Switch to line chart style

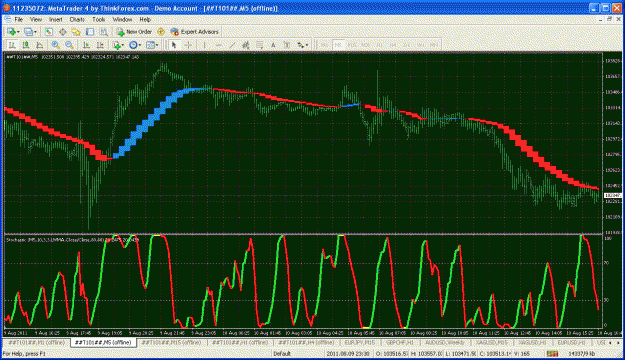click(39, 45)
